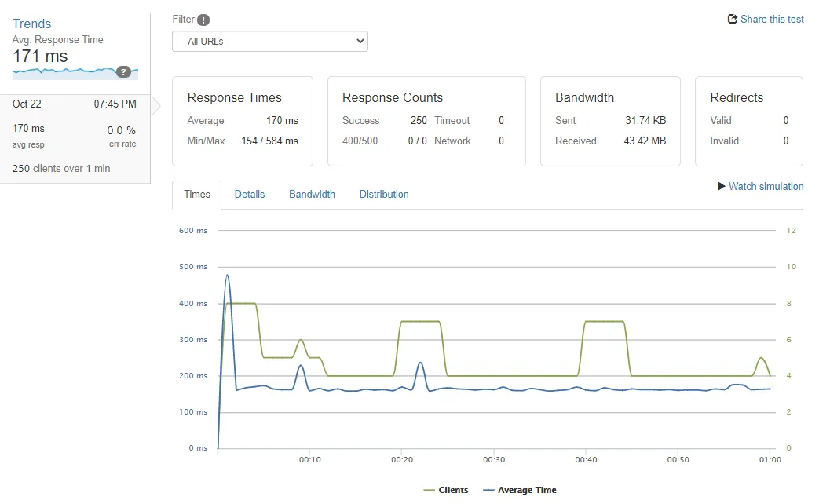View the Distribution tab

pyautogui.click(x=384, y=194)
